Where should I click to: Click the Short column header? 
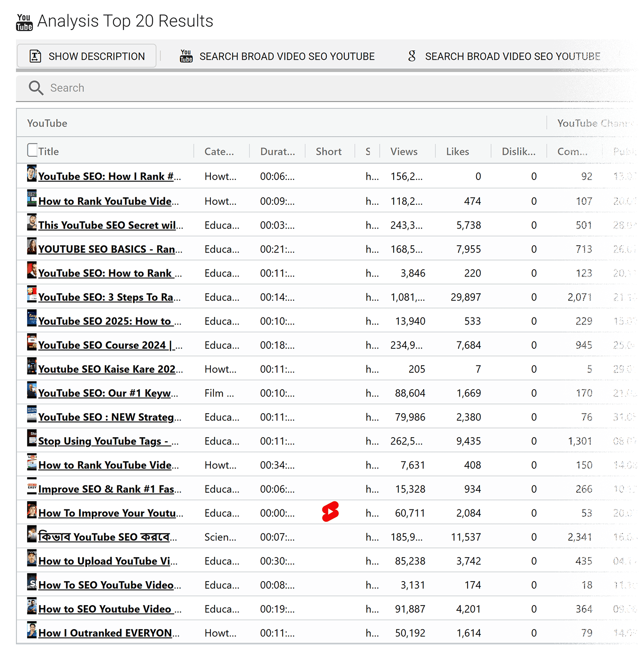pos(328,152)
